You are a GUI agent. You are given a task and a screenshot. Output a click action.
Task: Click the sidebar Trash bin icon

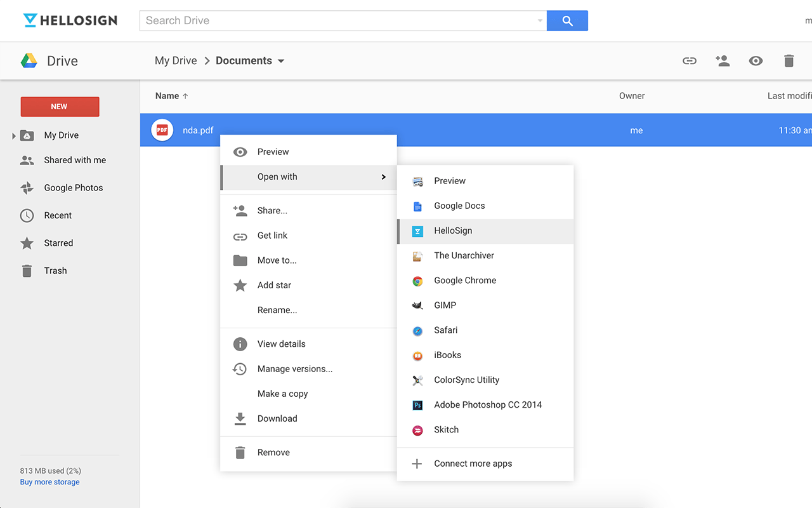27,271
